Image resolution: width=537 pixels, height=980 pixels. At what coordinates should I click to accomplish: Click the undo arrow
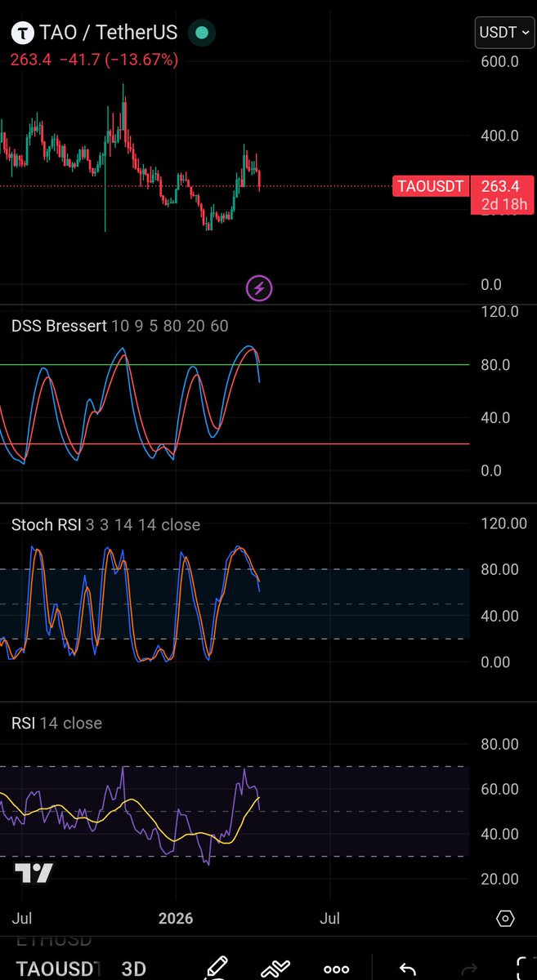[407, 969]
